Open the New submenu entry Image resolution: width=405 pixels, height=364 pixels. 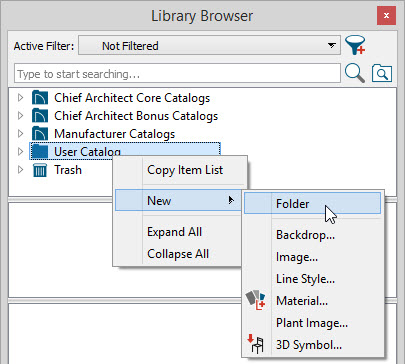tap(178, 200)
